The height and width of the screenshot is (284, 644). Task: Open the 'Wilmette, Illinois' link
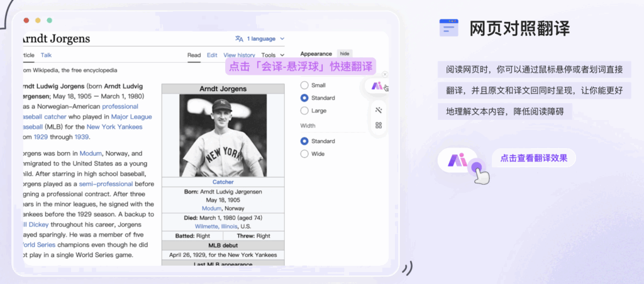click(x=216, y=226)
